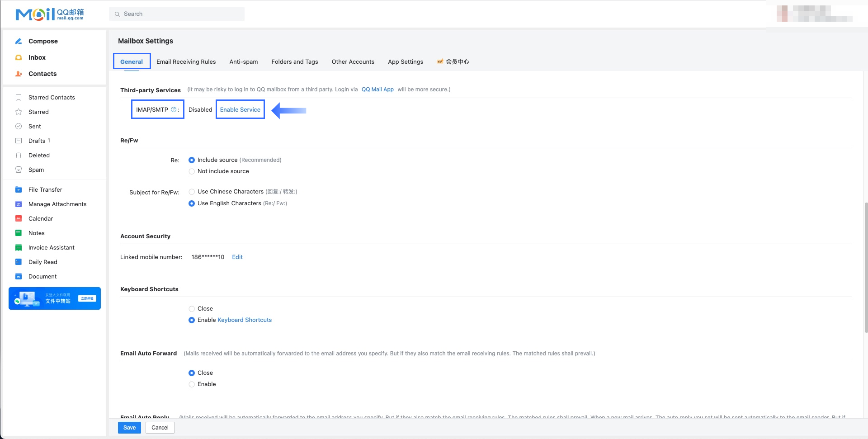Open the Notes icon
The image size is (868, 439).
pos(19,233)
